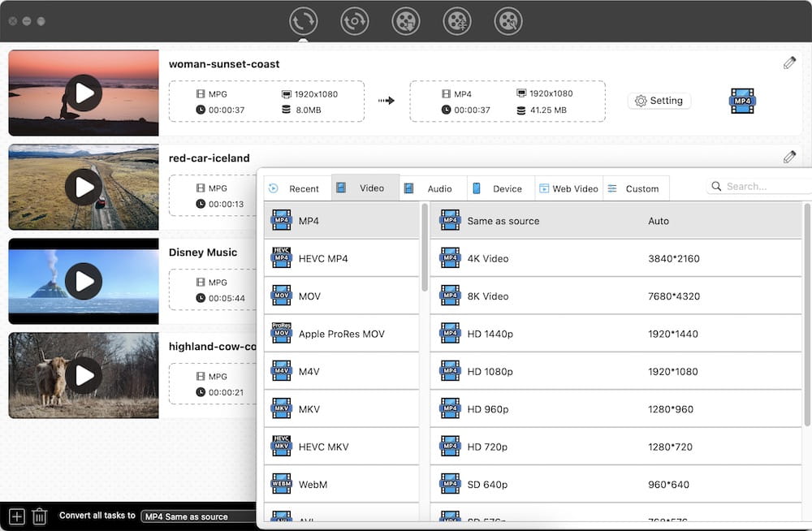The width and height of the screenshot is (812, 531).
Task: Open the third film reel toolbar icon
Action: point(405,21)
